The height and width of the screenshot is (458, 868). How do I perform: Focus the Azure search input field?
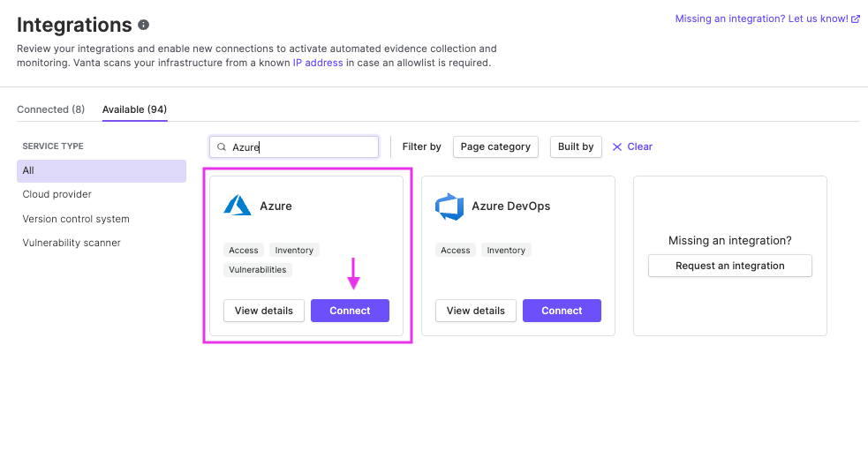click(294, 147)
